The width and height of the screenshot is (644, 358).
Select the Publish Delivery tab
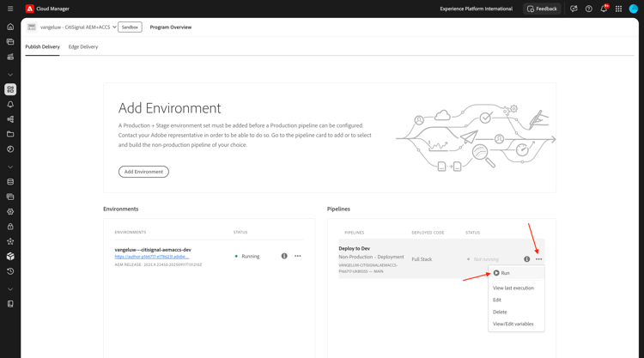pos(42,47)
